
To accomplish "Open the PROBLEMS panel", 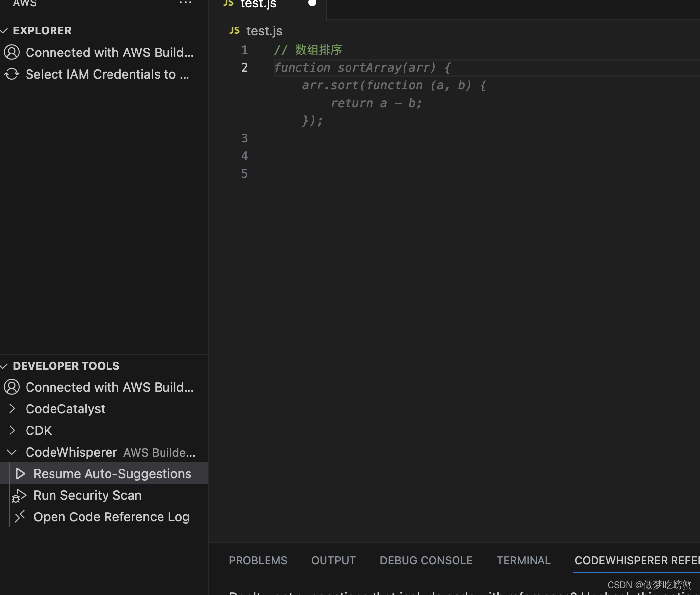I will 258,560.
